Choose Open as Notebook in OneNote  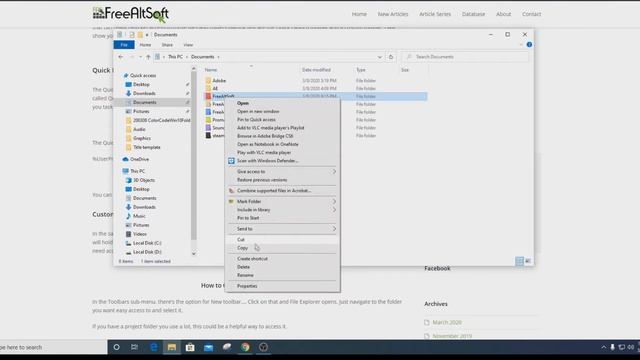click(267, 144)
